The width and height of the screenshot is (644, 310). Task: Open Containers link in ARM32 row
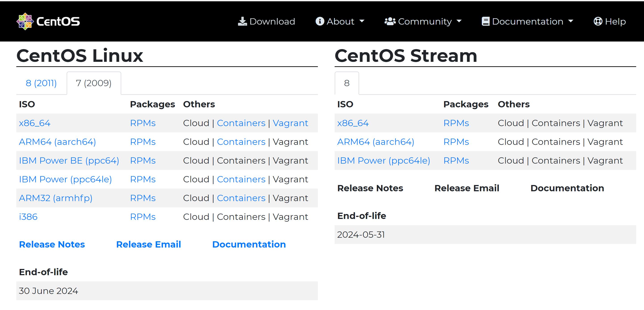(241, 198)
